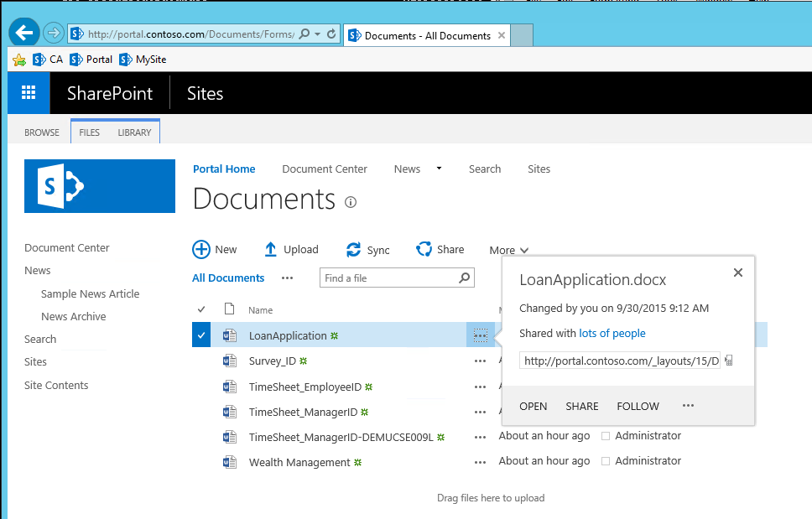
Task: Open ellipsis menu for TimeSheet_ManagerID-DEMUCSE009L
Action: pos(480,437)
